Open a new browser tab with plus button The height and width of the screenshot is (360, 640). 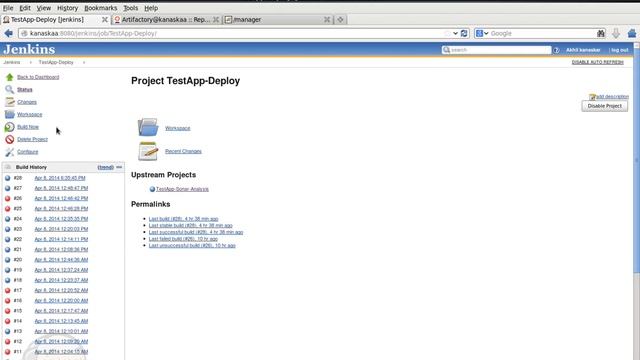[340, 20]
